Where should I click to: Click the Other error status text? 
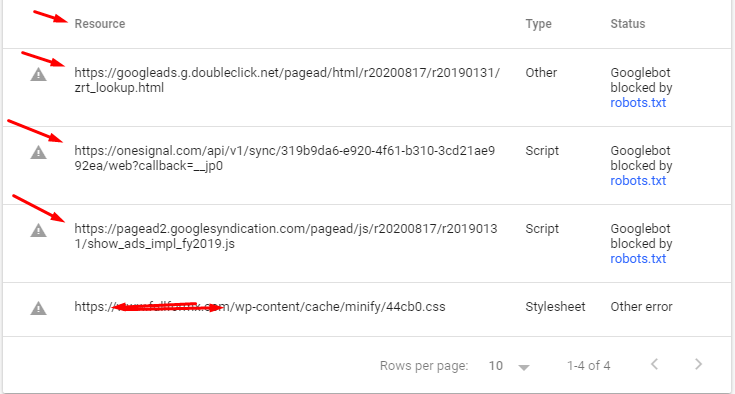(641, 307)
